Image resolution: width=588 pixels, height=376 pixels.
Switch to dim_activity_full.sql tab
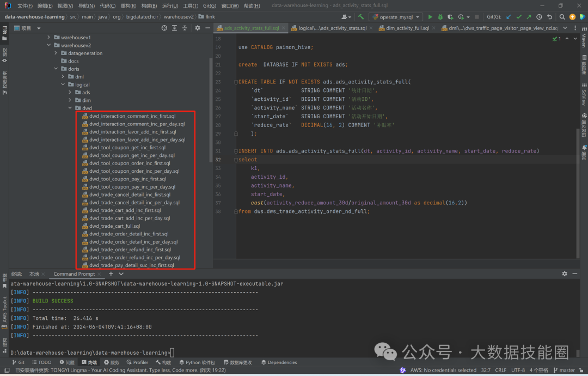[x=408, y=28]
